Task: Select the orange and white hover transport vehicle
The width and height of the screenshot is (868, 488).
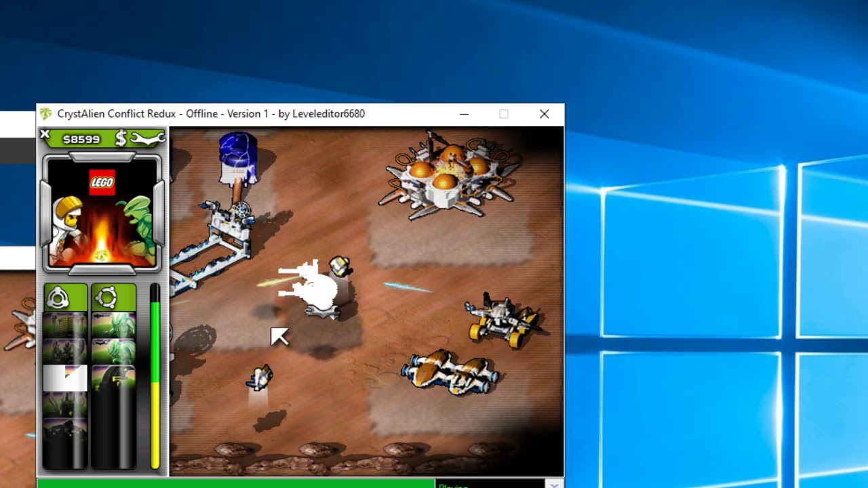Action: pyautogui.click(x=449, y=372)
